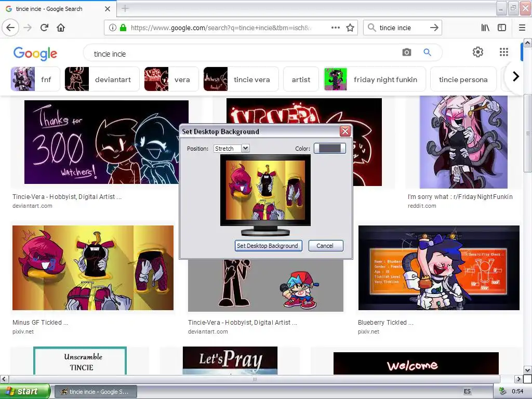Image resolution: width=532 pixels, height=399 pixels.
Task: Click the browser Forward arrow
Action: tap(28, 28)
